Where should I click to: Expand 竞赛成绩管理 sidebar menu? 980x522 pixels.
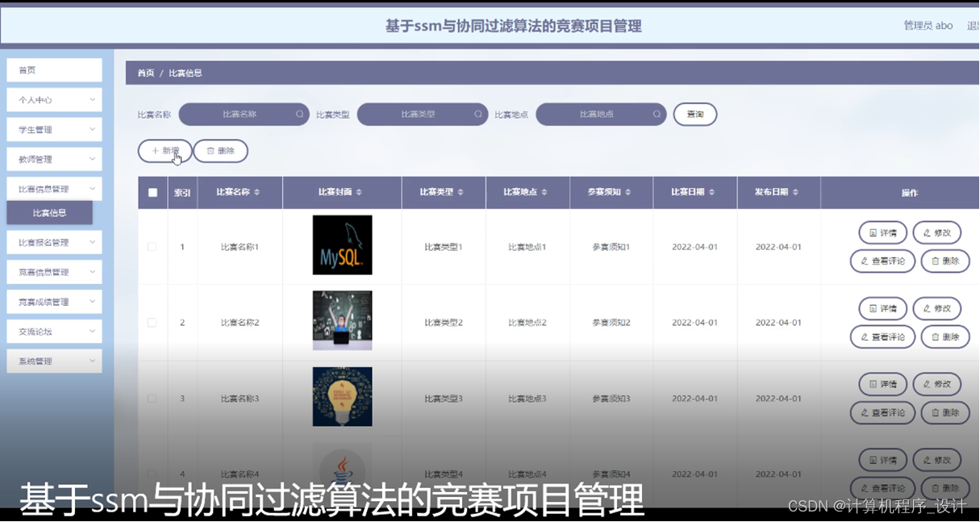point(54,302)
